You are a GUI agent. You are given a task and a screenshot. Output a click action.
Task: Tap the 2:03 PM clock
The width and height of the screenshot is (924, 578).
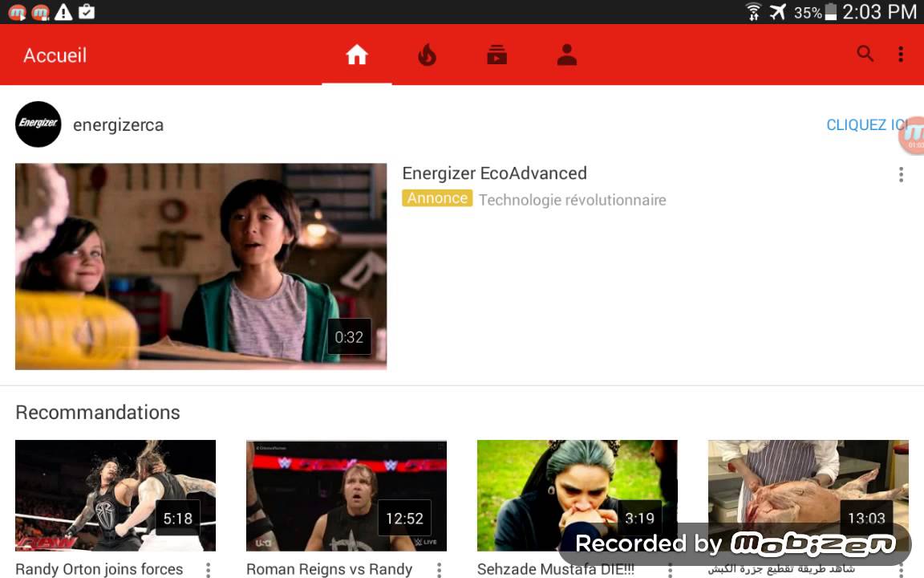tap(879, 12)
